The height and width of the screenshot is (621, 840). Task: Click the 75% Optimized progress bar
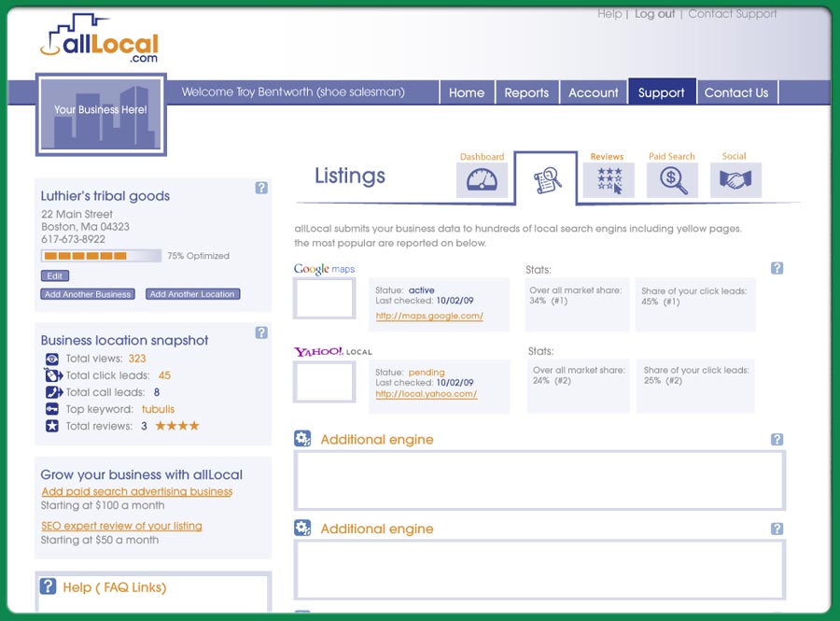[101, 255]
